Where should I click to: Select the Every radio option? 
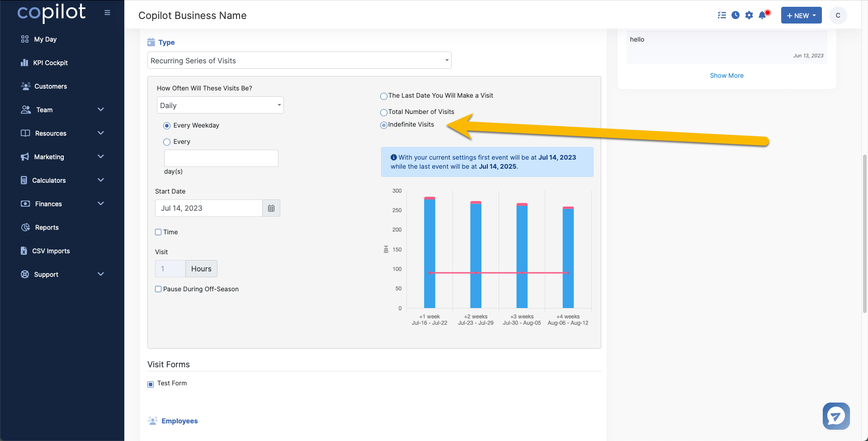[x=167, y=142]
